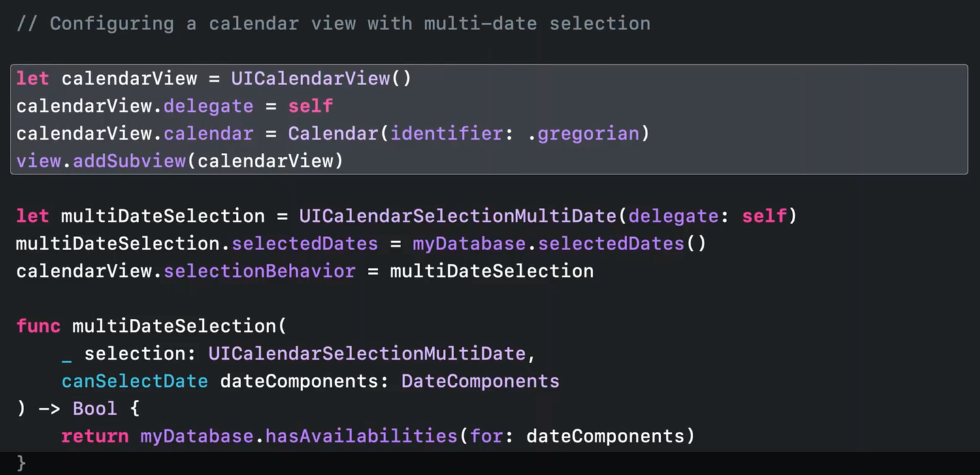
Task: Click the selectedDates property of multiDateSelection
Action: click(305, 243)
